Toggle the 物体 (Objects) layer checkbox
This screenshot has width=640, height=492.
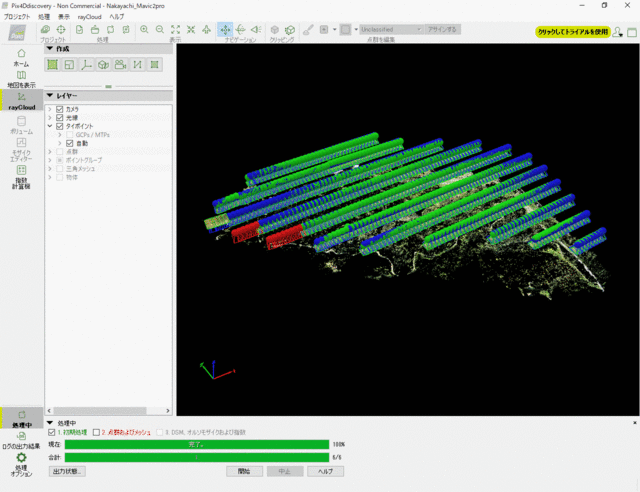pos(60,177)
